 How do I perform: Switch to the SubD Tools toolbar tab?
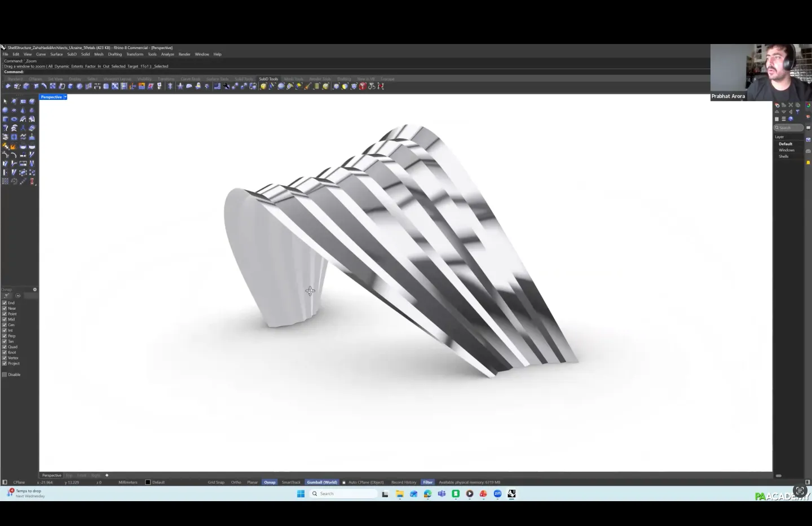tap(268, 79)
